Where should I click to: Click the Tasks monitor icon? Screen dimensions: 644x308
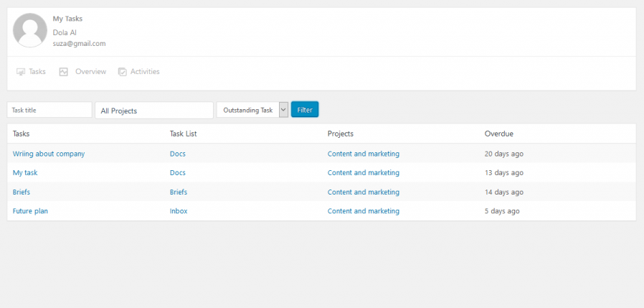[21, 72]
